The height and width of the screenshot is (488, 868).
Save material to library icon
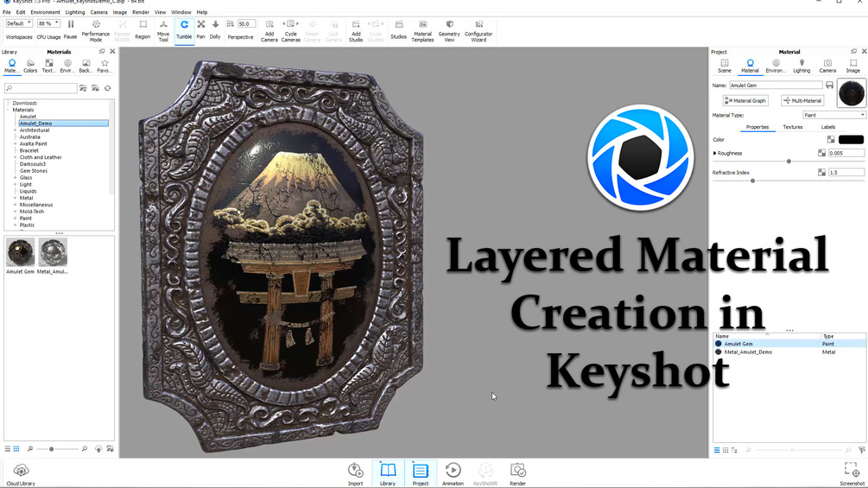829,86
